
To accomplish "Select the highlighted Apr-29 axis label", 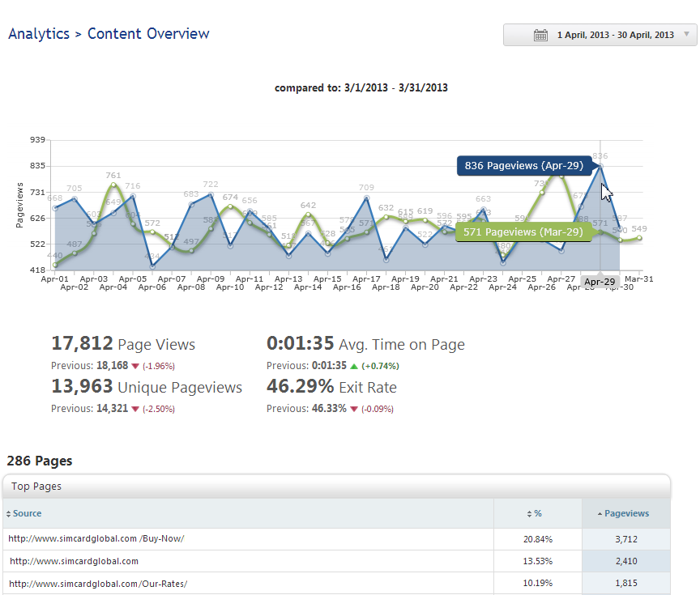I will coord(600,283).
